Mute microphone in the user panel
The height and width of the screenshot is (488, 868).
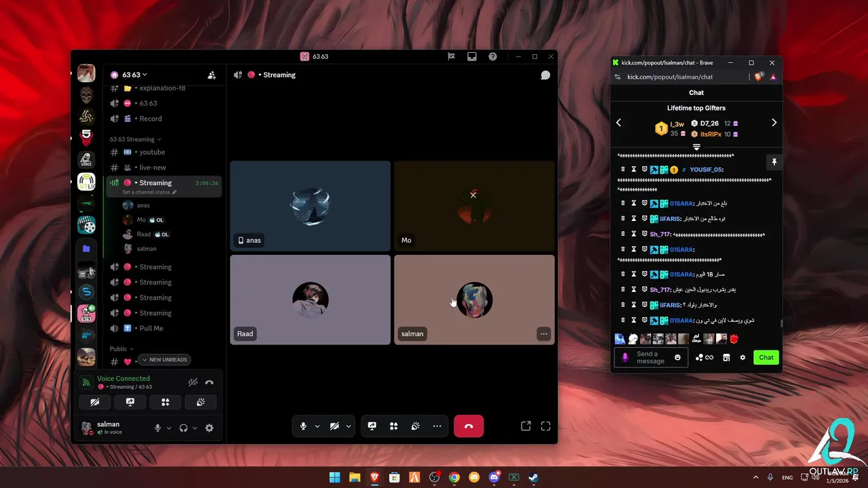(158, 428)
